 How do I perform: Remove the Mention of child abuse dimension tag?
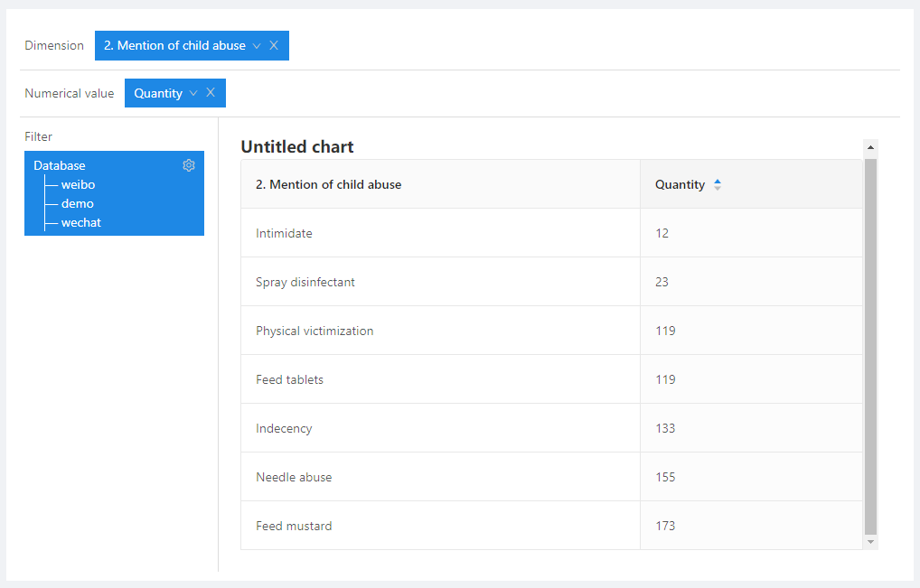click(274, 46)
